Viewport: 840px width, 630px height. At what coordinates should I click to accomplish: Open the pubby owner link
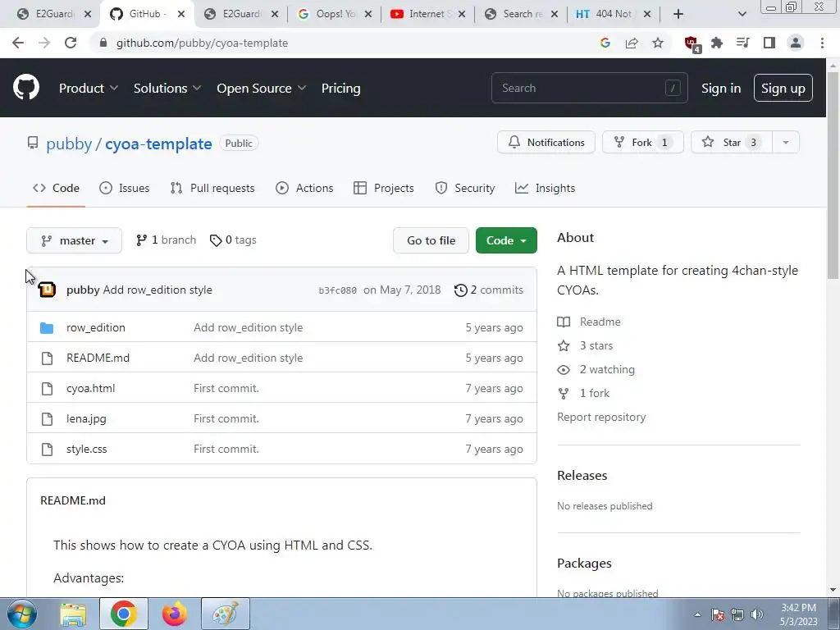pyautogui.click(x=69, y=144)
